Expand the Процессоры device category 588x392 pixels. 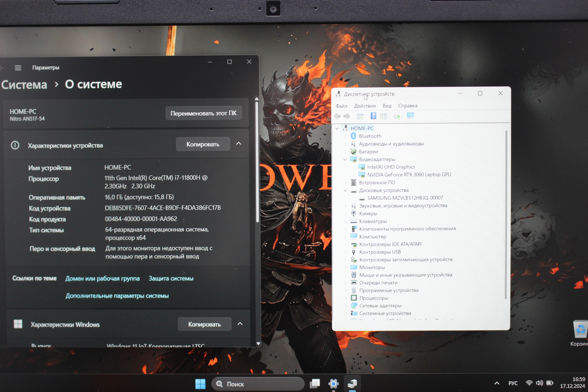(345, 298)
